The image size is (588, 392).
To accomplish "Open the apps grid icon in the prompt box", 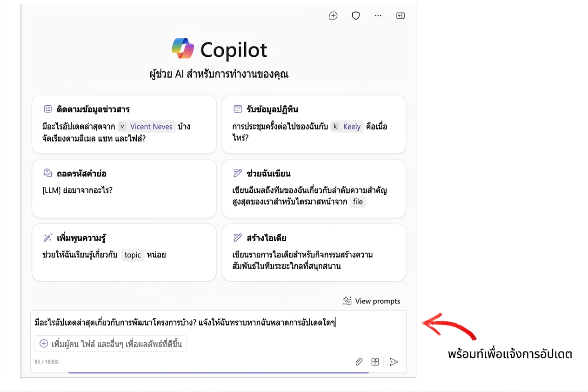I will 375,362.
